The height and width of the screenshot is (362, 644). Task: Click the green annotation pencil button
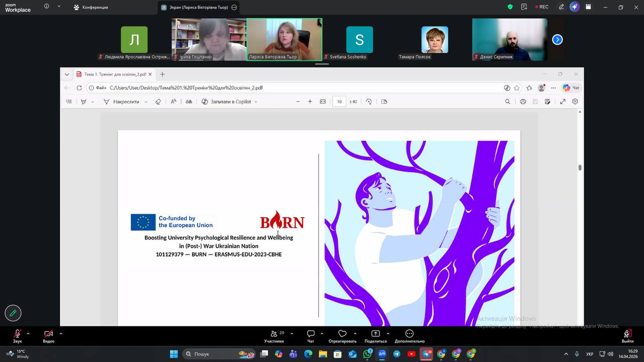(x=13, y=313)
